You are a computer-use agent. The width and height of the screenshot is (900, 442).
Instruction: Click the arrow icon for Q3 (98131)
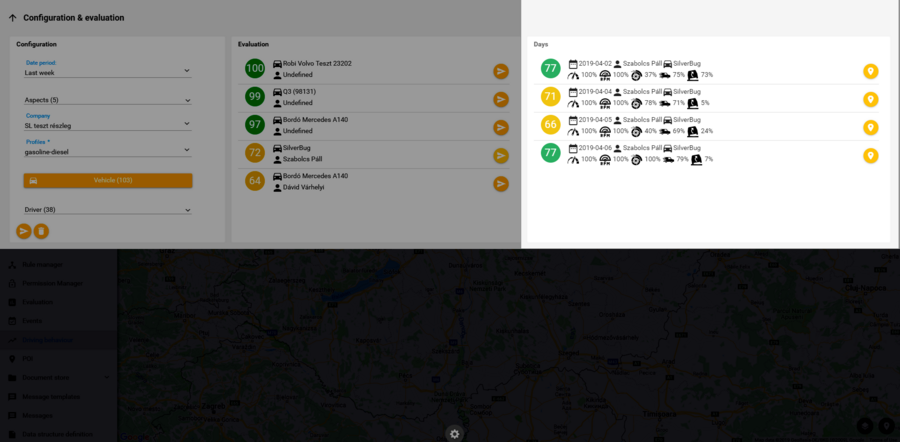501,99
